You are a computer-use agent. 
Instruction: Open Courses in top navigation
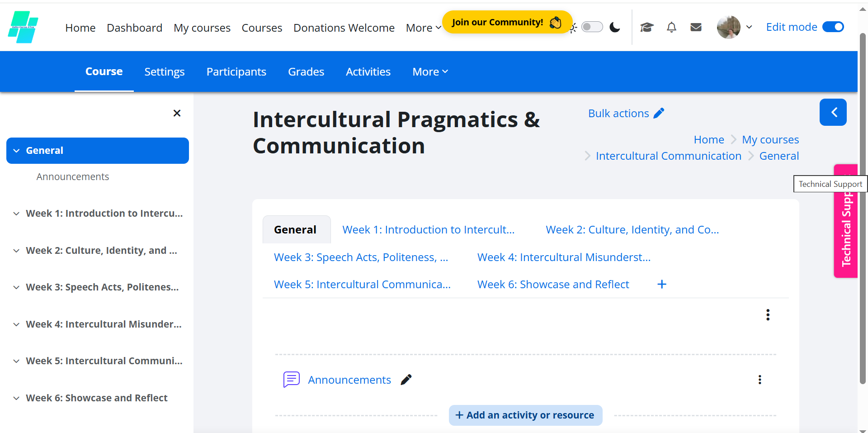click(x=262, y=28)
